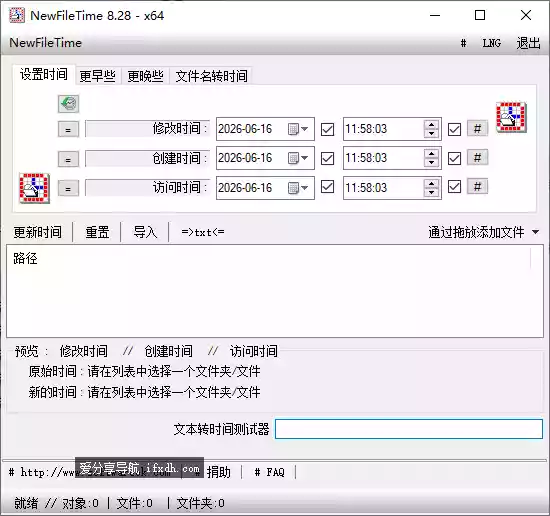Toggle the 修改时间 time checkbox
This screenshot has width=550, height=516.
click(454, 129)
